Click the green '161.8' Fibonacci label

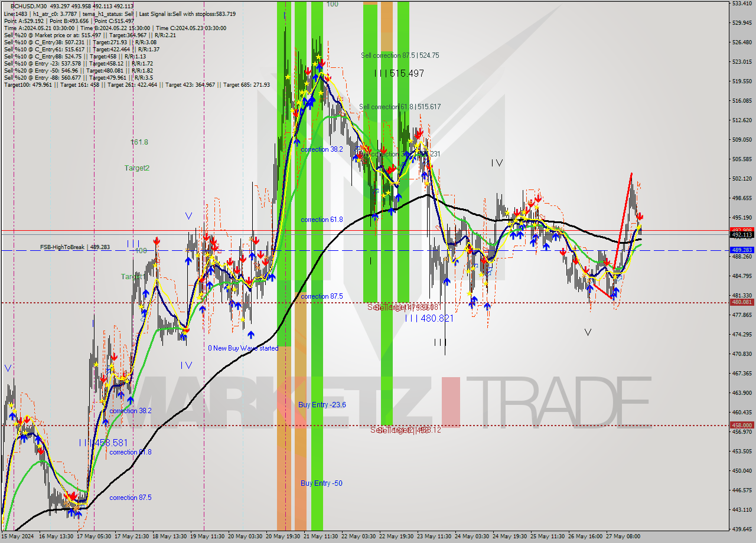(139, 142)
